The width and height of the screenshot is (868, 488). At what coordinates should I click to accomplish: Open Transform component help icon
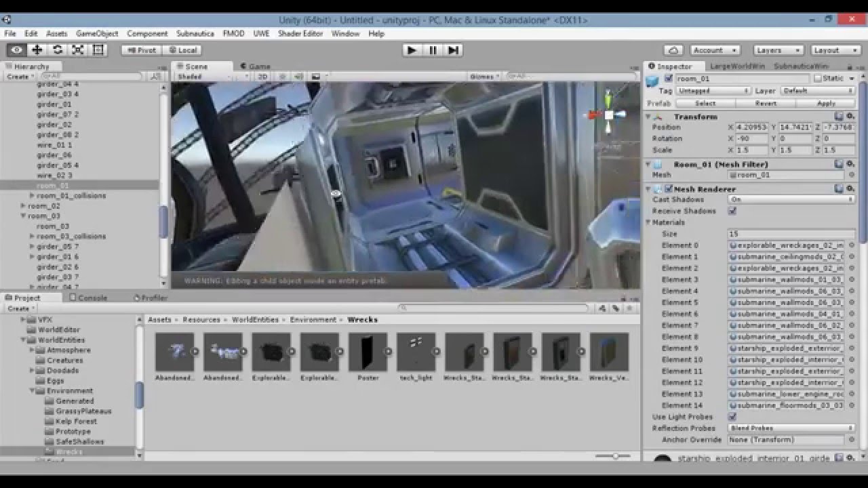[840, 117]
